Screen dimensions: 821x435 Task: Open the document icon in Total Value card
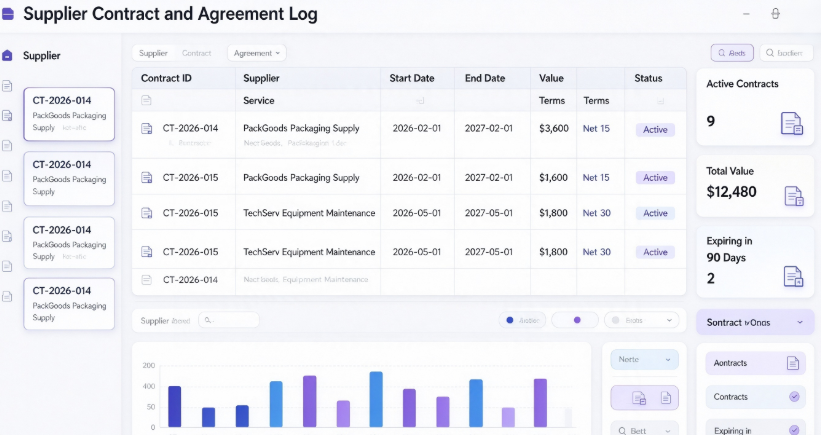tap(794, 196)
